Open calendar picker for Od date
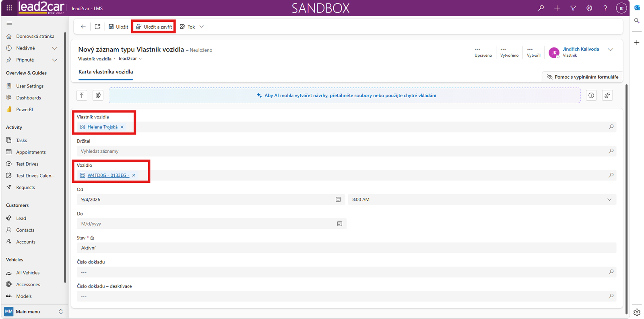This screenshot has height=319, width=644. (338, 200)
